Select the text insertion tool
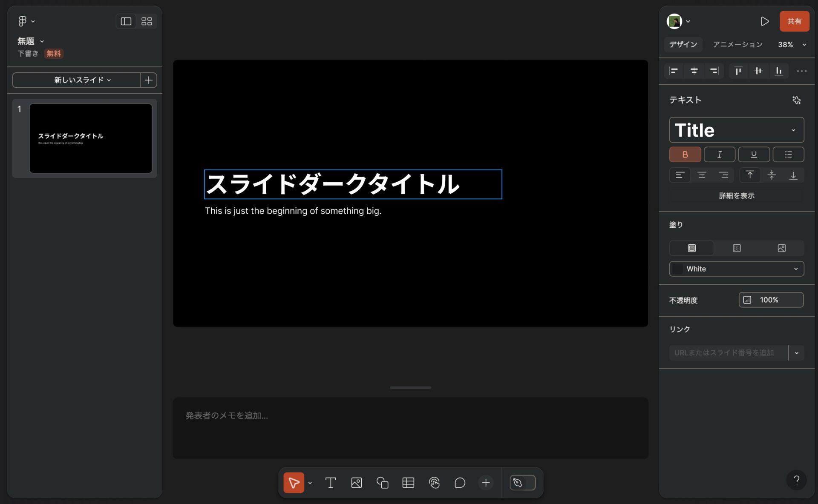Screen dimensions: 818x504 [x=330, y=482]
